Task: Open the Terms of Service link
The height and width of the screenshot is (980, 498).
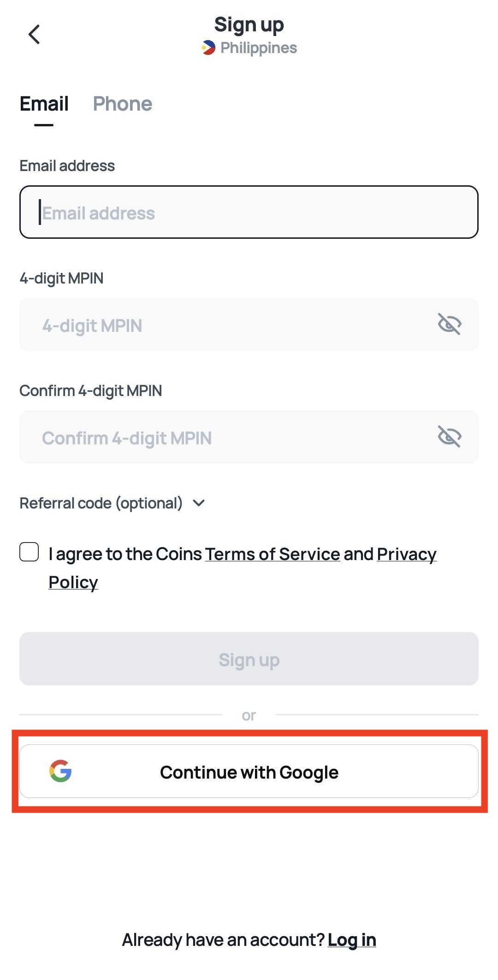Action: [272, 554]
